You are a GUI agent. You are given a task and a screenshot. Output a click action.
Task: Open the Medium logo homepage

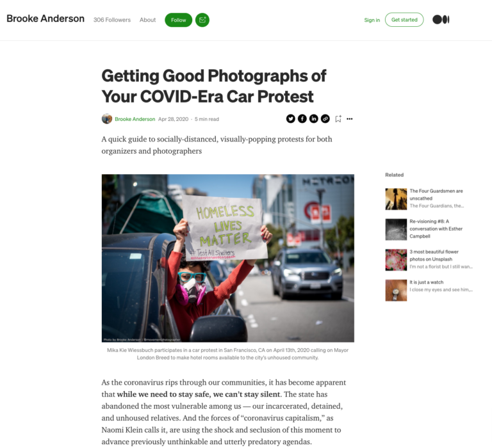(441, 20)
